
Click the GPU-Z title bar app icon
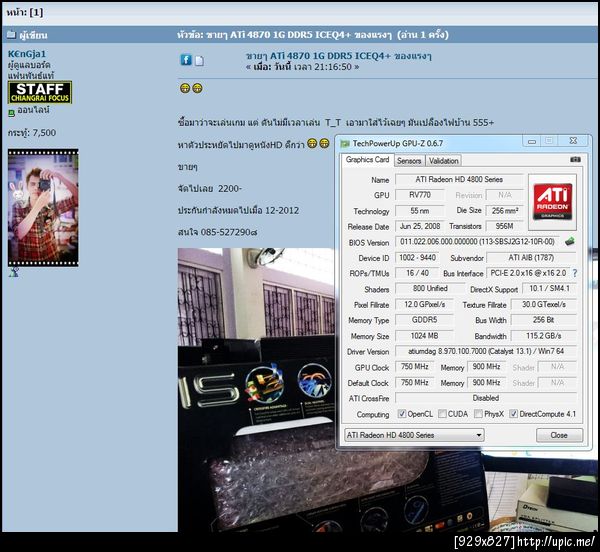point(345,144)
